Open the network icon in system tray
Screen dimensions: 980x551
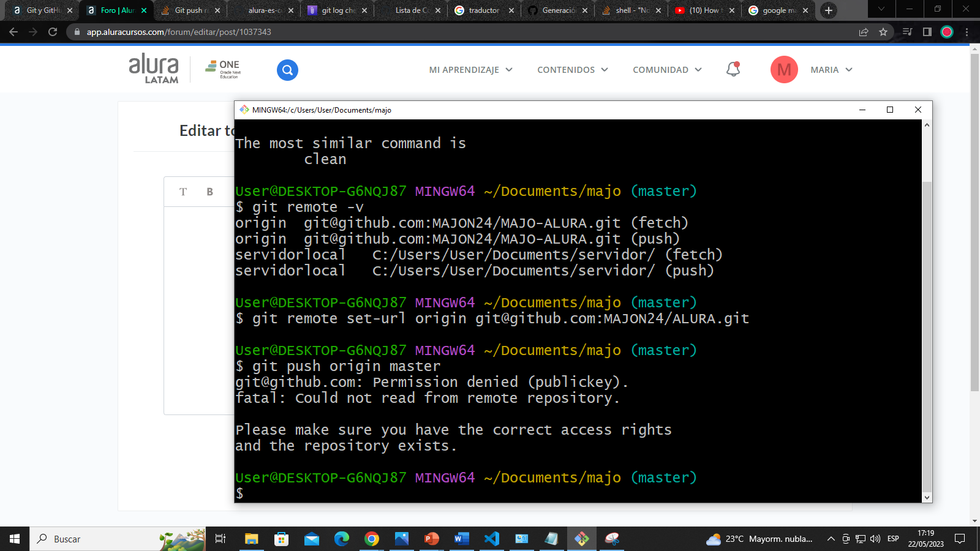pyautogui.click(x=861, y=539)
